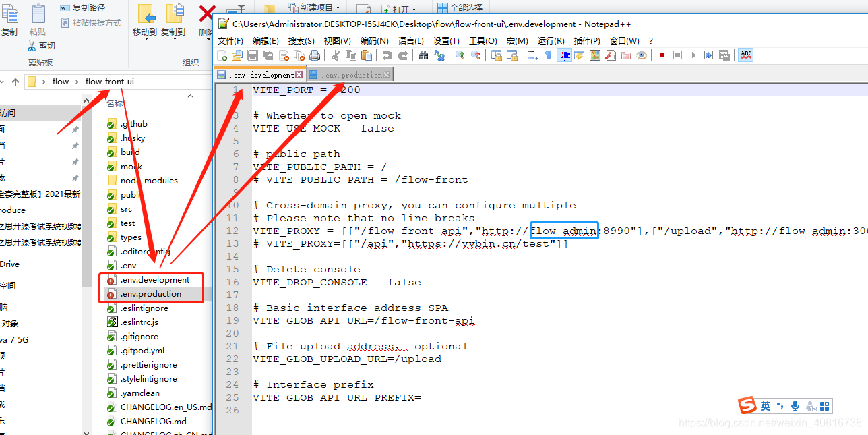Play back the recorded macro
Screen dimensions: 868x435
click(x=693, y=55)
